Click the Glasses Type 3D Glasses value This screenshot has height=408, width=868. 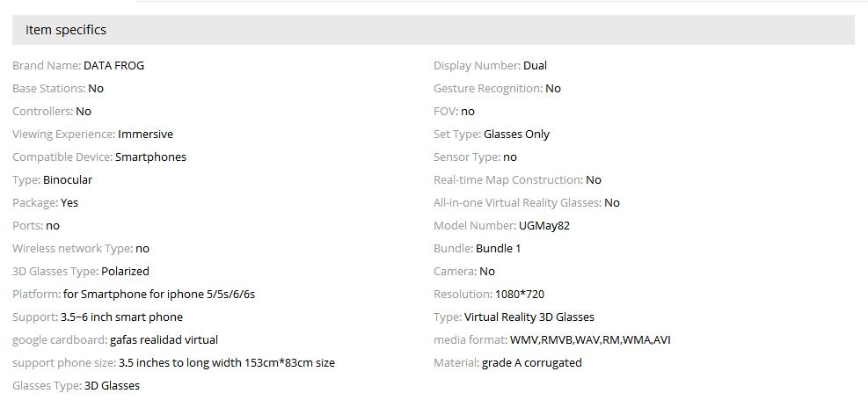point(112,385)
